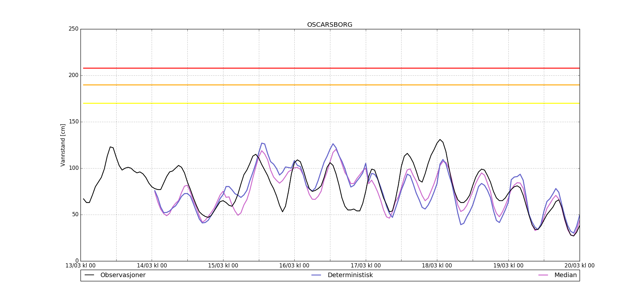Click the 20/03 kl 00 x-axis label
Screen dimensions: 644x290
click(x=580, y=266)
